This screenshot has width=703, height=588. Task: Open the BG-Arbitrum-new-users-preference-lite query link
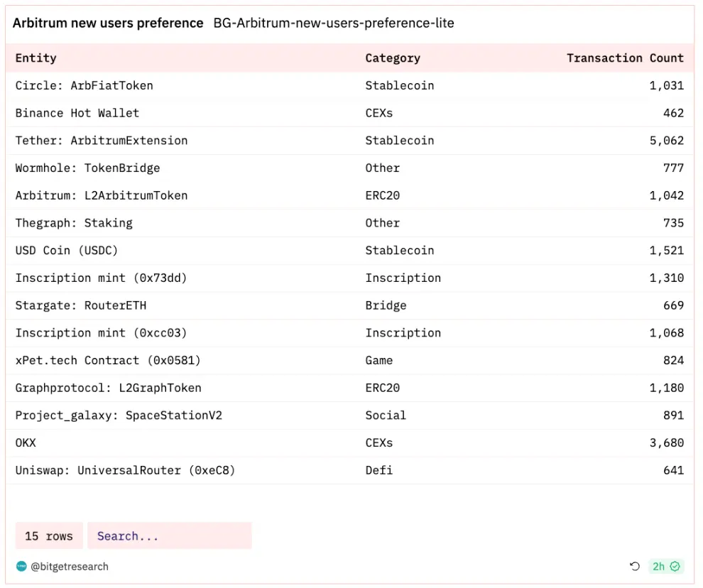coord(334,23)
